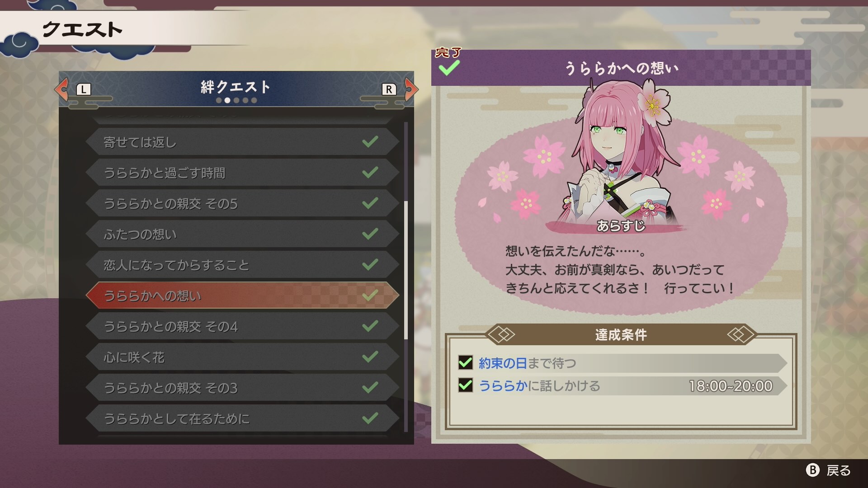The image size is (868, 488).
Task: Click the right red arrow beside R
Action: click(x=410, y=89)
